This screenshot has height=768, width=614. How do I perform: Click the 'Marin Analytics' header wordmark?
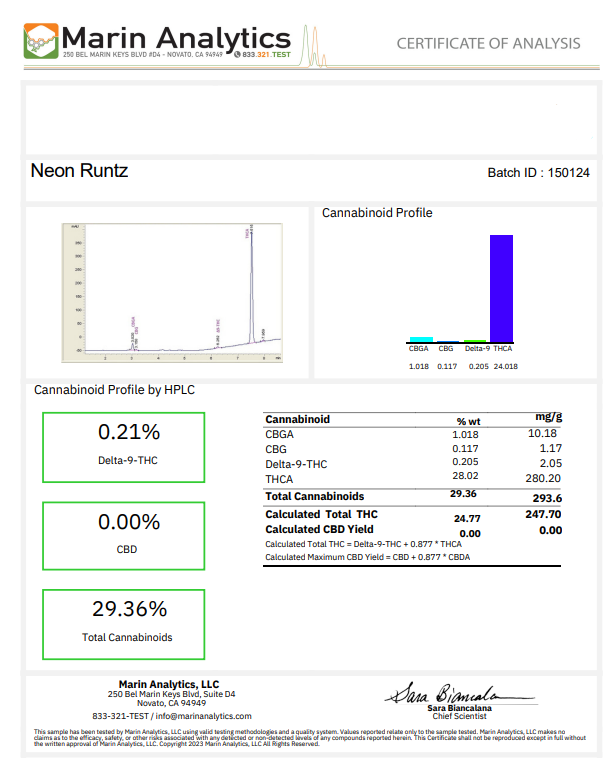176,38
